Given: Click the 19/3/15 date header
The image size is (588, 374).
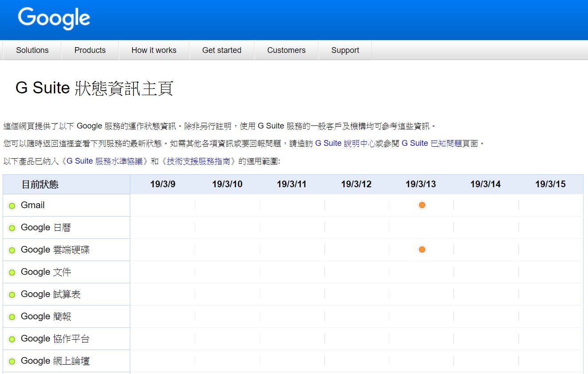Looking at the screenshot, I should [x=551, y=184].
